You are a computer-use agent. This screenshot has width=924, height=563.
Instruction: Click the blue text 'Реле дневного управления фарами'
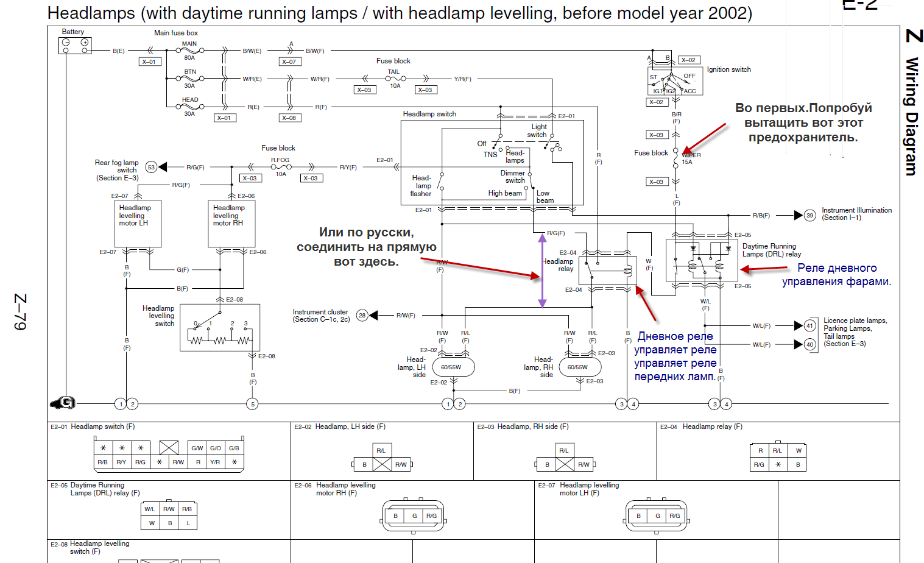tap(836, 274)
